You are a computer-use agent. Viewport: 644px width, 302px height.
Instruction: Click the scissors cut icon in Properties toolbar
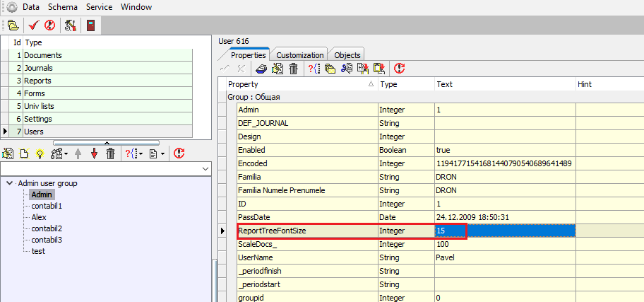(x=346, y=69)
